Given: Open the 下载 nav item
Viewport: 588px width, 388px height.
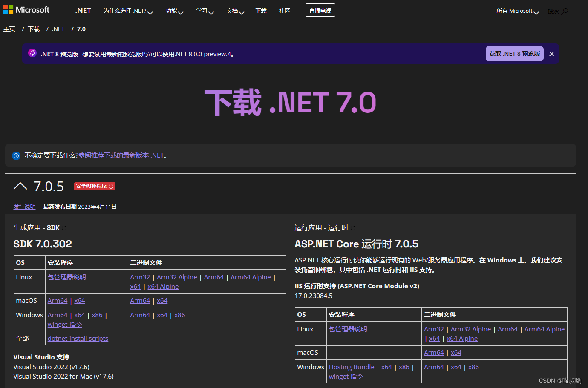Looking at the screenshot, I should pos(261,11).
